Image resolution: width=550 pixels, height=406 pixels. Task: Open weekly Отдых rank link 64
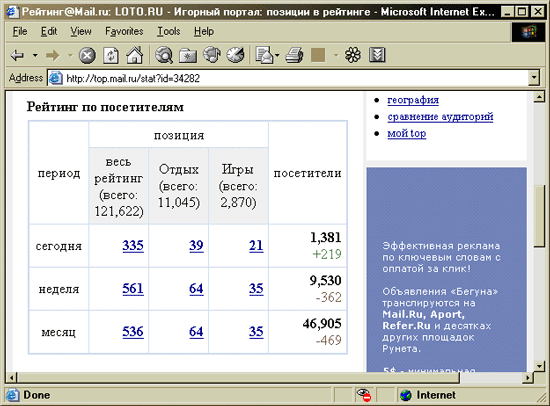tap(196, 288)
